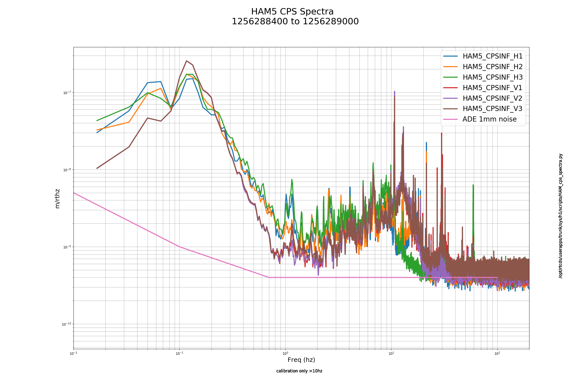The width and height of the screenshot is (588, 392).
Task: Click the HAM5_CPSINF_H3 green legend line
Action: [451, 77]
